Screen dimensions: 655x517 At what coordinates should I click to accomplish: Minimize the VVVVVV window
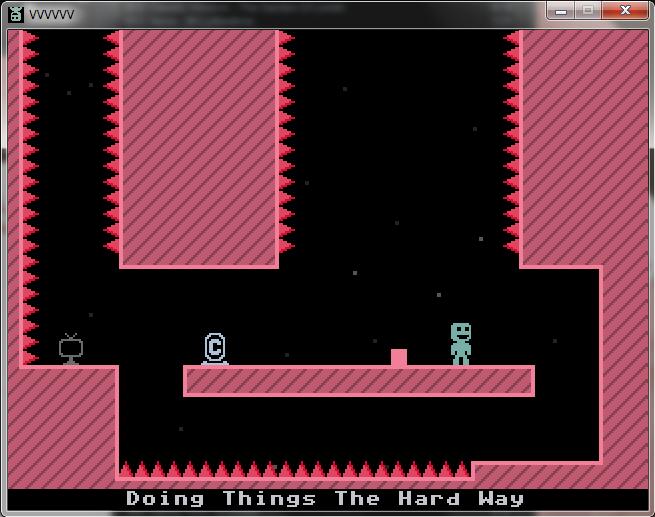click(x=561, y=10)
